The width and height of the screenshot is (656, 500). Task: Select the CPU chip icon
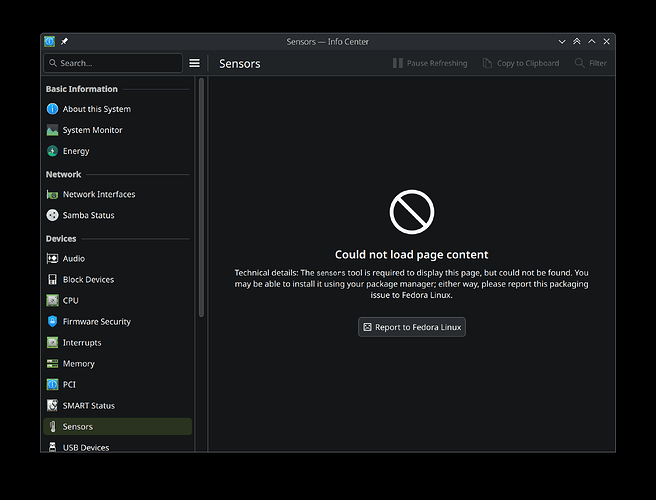coord(52,300)
